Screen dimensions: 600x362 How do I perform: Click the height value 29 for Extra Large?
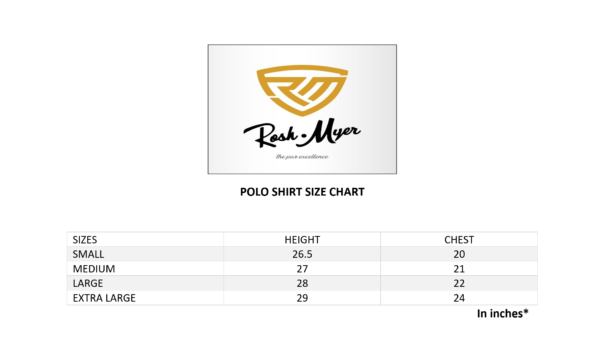click(302, 298)
